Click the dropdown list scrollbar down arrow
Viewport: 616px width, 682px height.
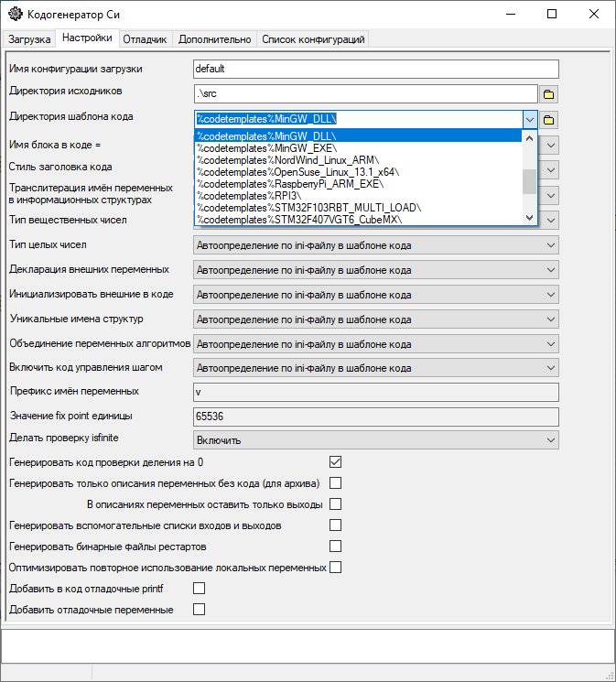[529, 218]
